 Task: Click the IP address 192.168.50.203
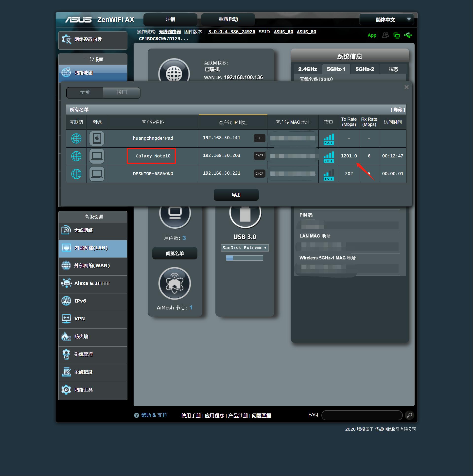pyautogui.click(x=222, y=155)
